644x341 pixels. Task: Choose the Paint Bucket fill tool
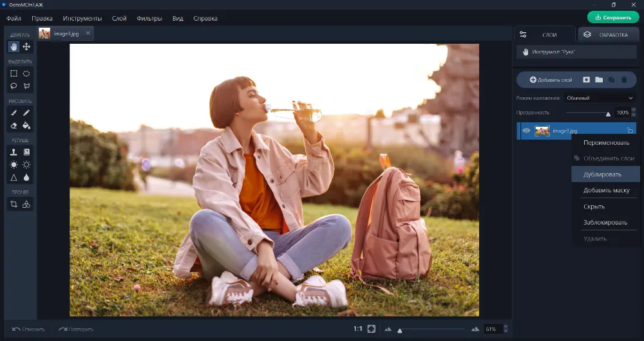pyautogui.click(x=26, y=125)
